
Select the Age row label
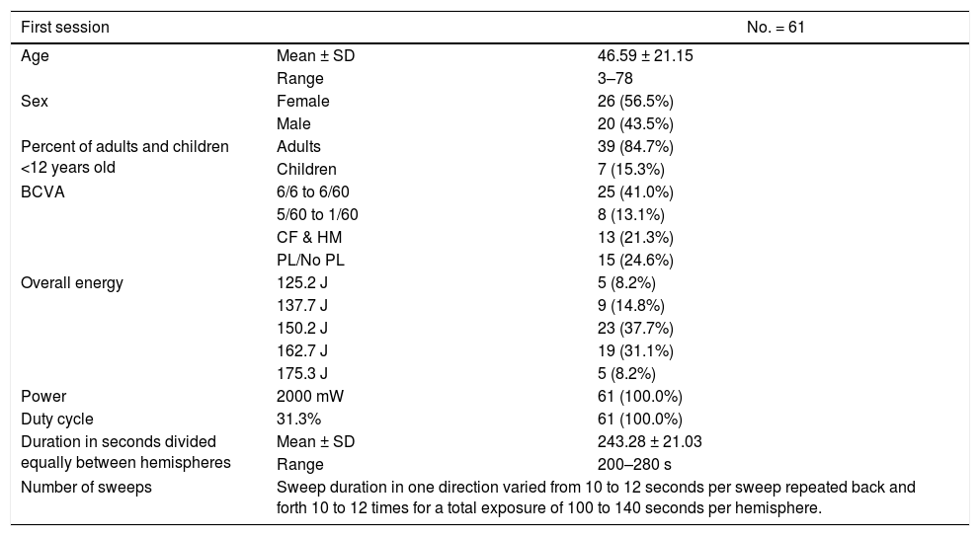pyautogui.click(x=36, y=56)
